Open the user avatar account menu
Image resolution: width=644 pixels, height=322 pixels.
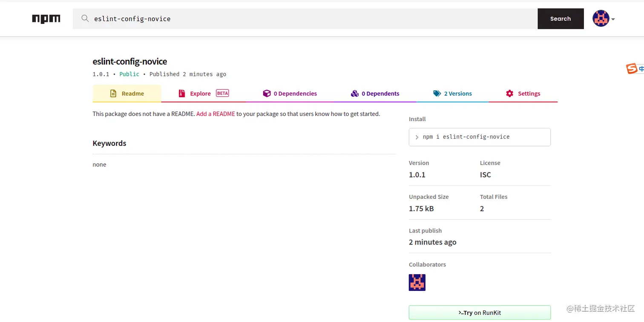point(601,19)
